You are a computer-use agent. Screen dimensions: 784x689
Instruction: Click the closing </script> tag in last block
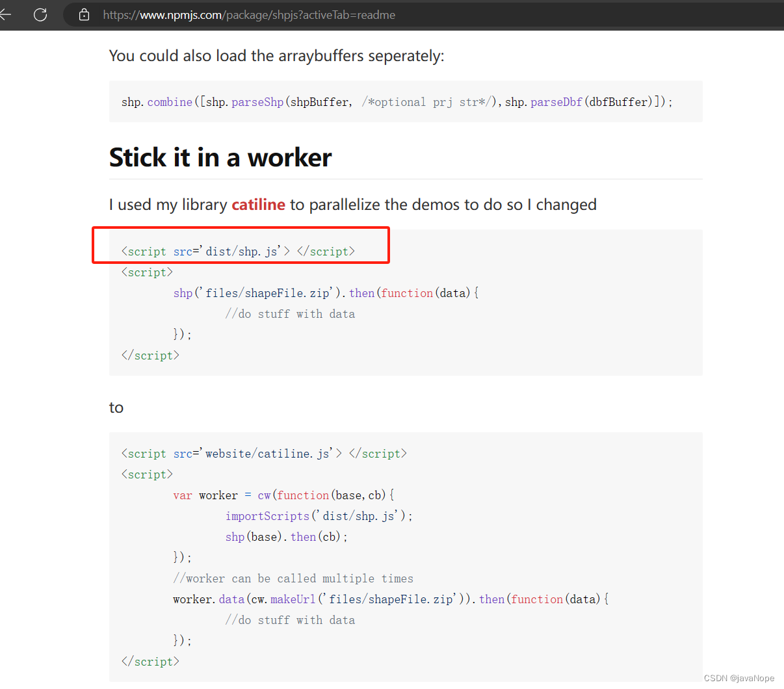(150, 662)
